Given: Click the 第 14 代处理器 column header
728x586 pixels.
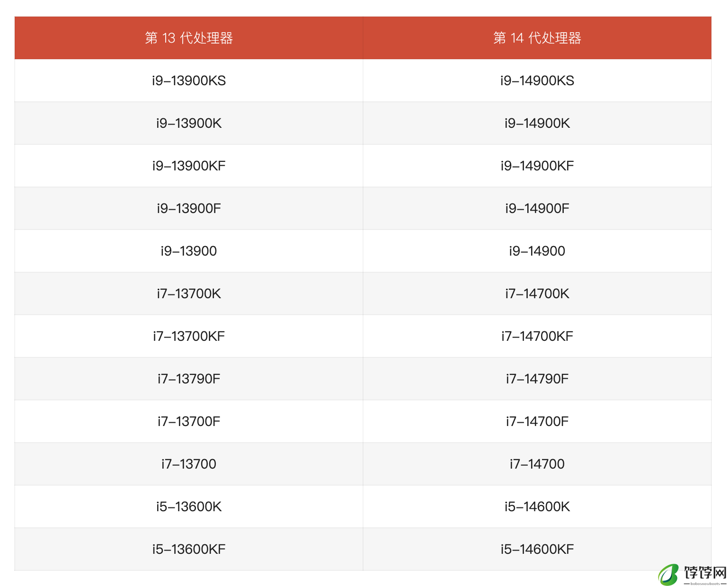Looking at the screenshot, I should click(537, 38).
